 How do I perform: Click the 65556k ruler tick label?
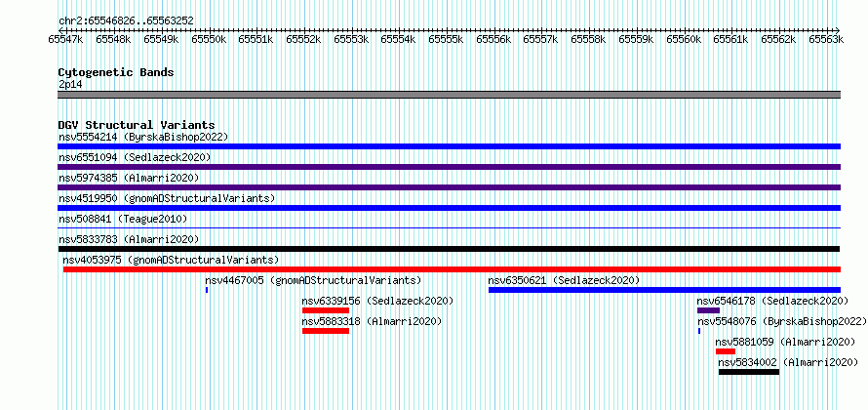[x=493, y=39]
